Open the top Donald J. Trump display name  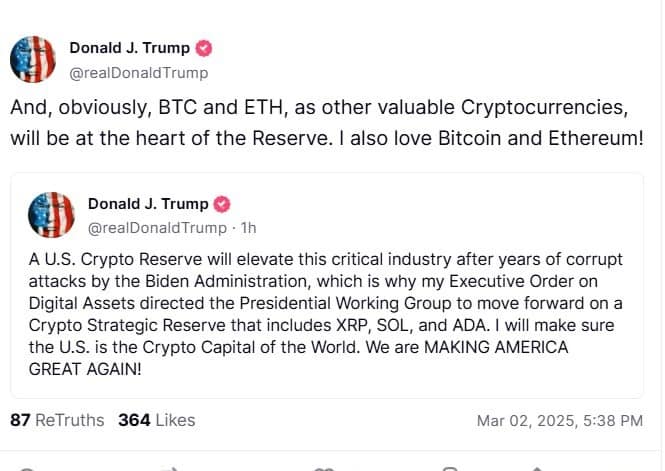click(130, 48)
